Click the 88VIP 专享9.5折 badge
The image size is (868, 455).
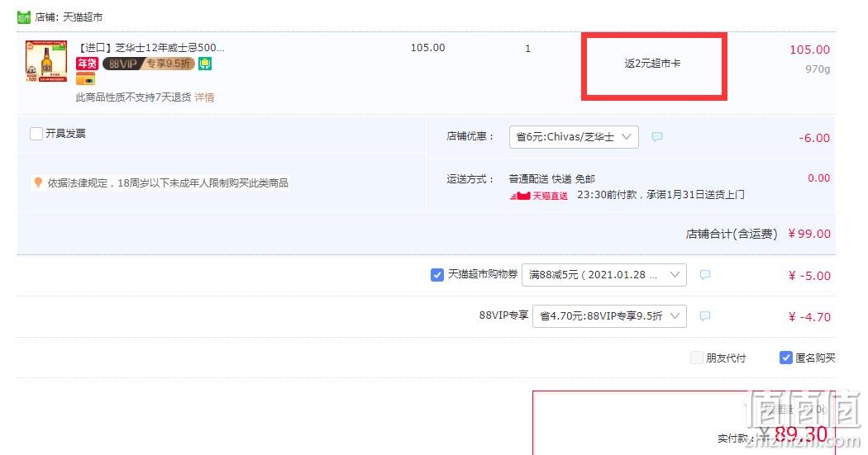click(x=148, y=64)
